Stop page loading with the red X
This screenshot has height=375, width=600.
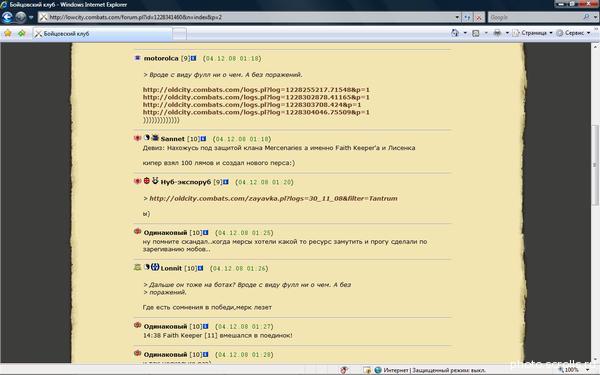click(479, 17)
